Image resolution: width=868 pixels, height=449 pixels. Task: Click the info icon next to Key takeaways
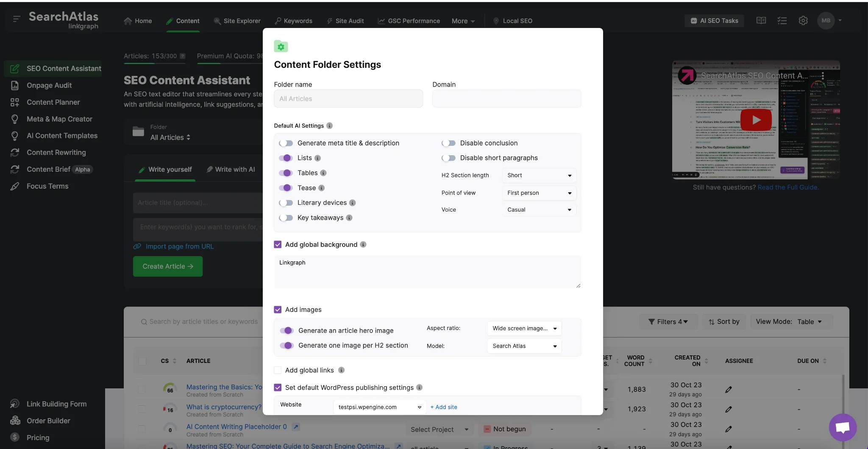pos(349,218)
